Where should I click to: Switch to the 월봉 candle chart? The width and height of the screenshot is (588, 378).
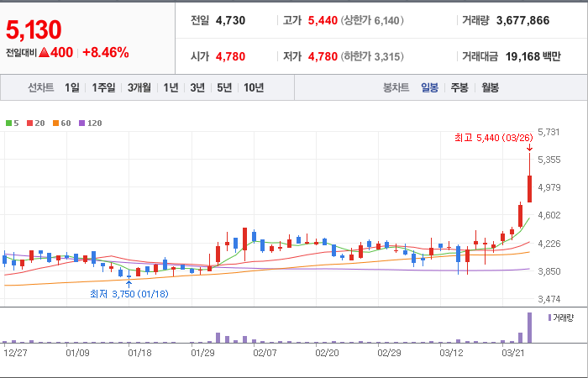pos(490,88)
